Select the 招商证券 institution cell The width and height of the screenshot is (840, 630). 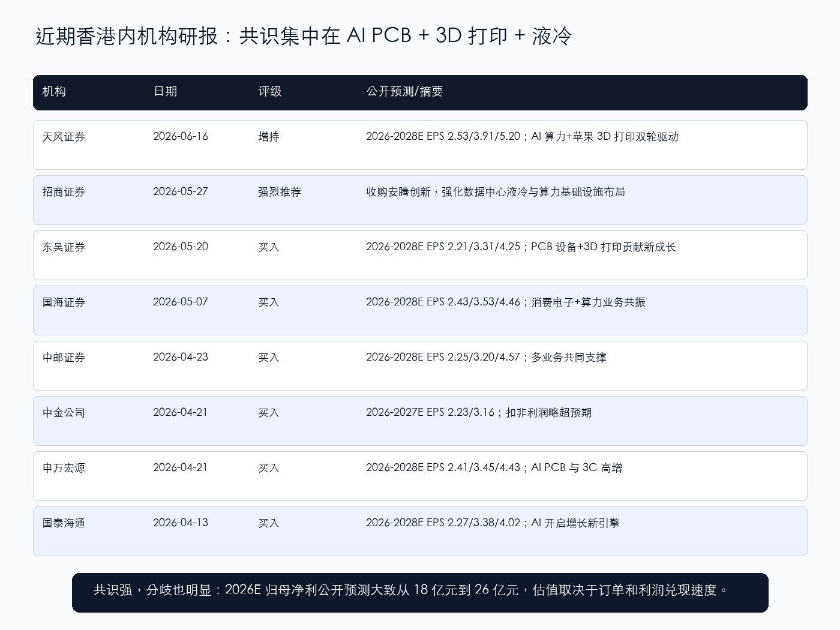point(64,192)
